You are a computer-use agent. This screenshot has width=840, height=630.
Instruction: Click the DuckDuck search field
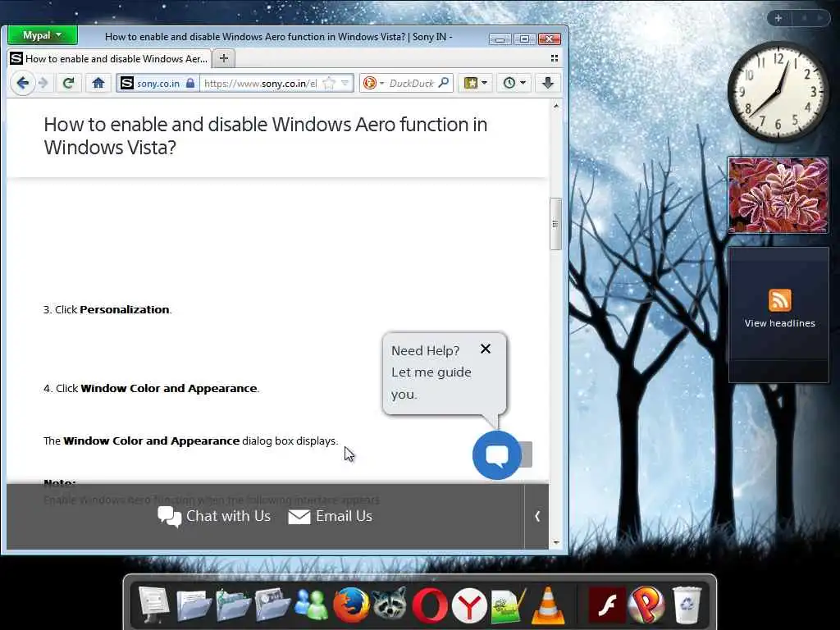(x=412, y=84)
